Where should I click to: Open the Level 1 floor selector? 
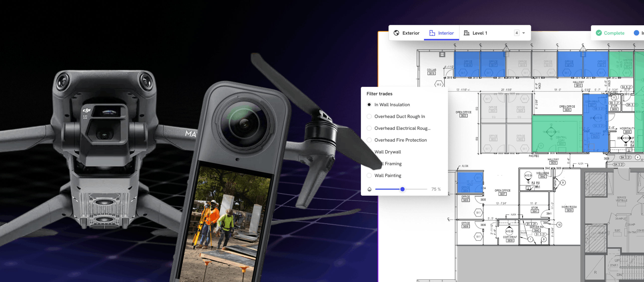pyautogui.click(x=480, y=33)
